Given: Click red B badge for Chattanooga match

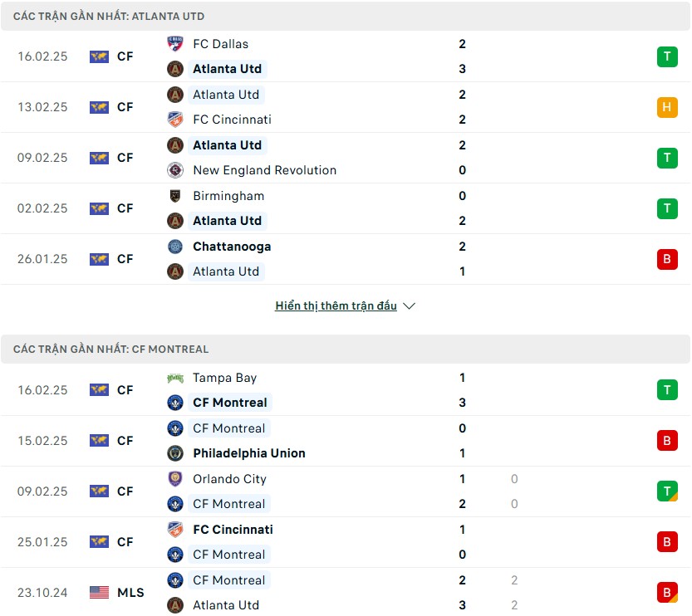Looking at the screenshot, I should [x=667, y=259].
